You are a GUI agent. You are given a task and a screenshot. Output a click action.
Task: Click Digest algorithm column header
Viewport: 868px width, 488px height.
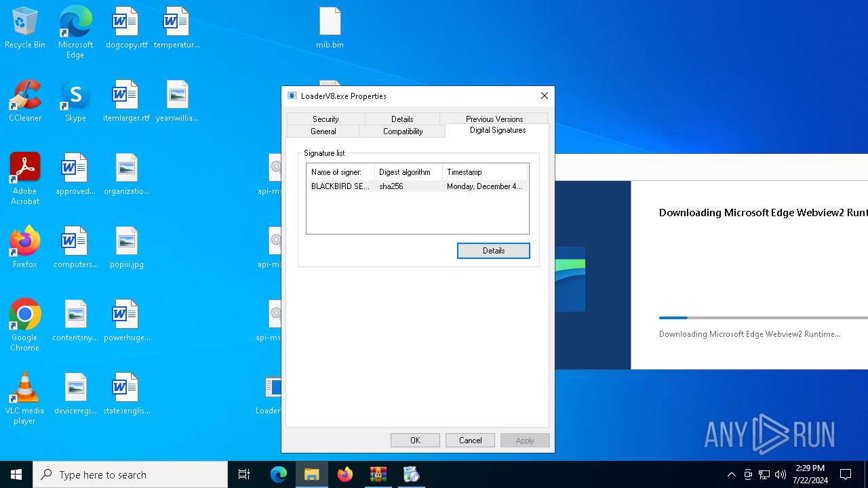pos(409,172)
